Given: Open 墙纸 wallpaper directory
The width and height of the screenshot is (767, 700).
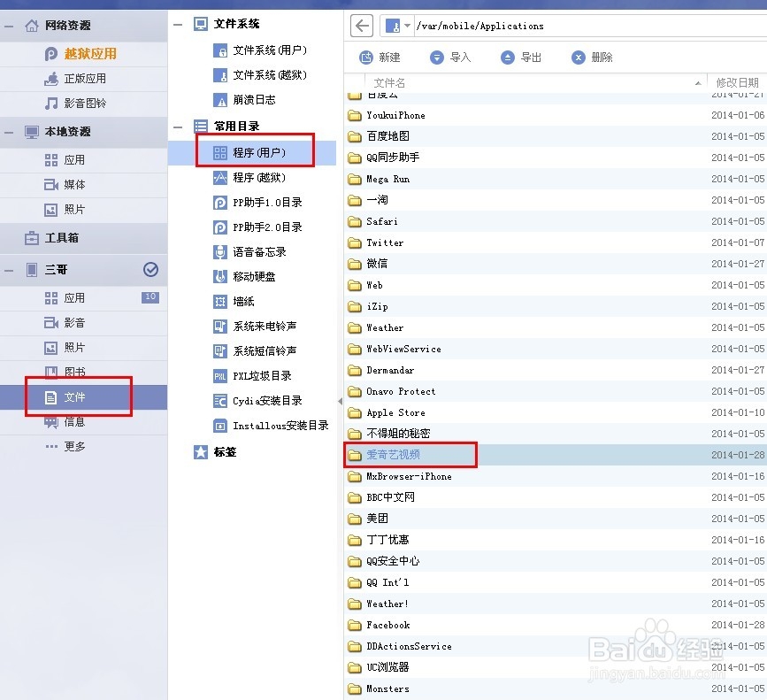Looking at the screenshot, I should coord(234,302).
